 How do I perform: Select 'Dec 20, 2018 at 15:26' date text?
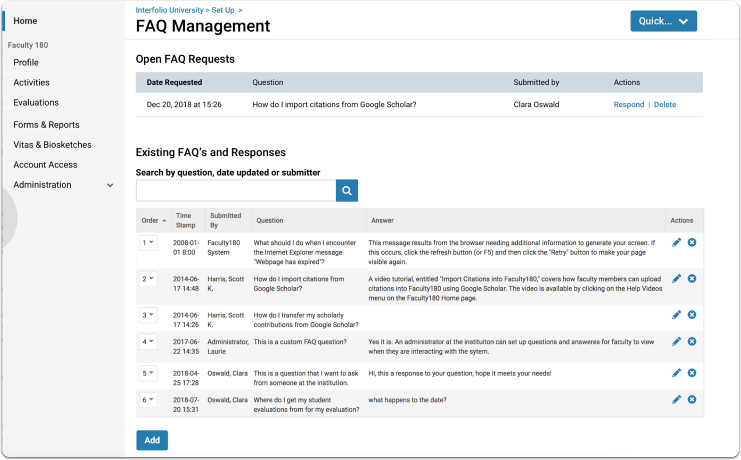(x=184, y=104)
